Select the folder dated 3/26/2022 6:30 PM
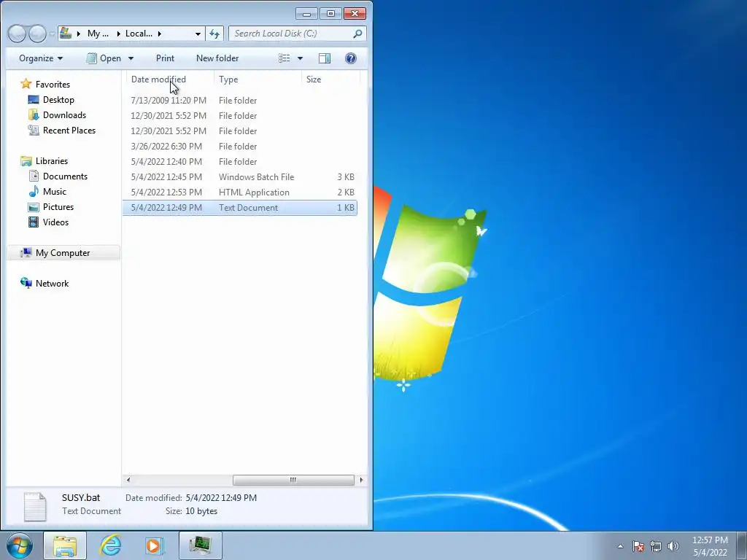The height and width of the screenshot is (560, 747). coord(239,146)
